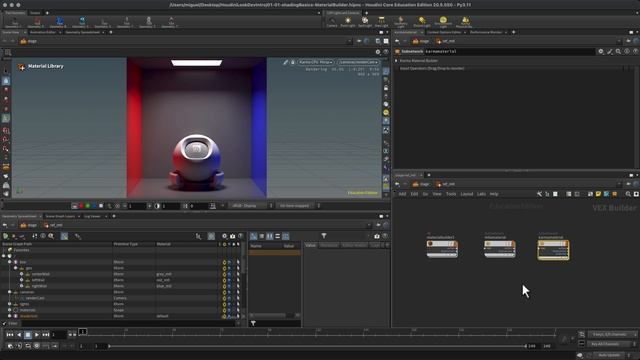
Task: Click the frame 1 marker on the timeline
Action: pyautogui.click(x=82, y=331)
